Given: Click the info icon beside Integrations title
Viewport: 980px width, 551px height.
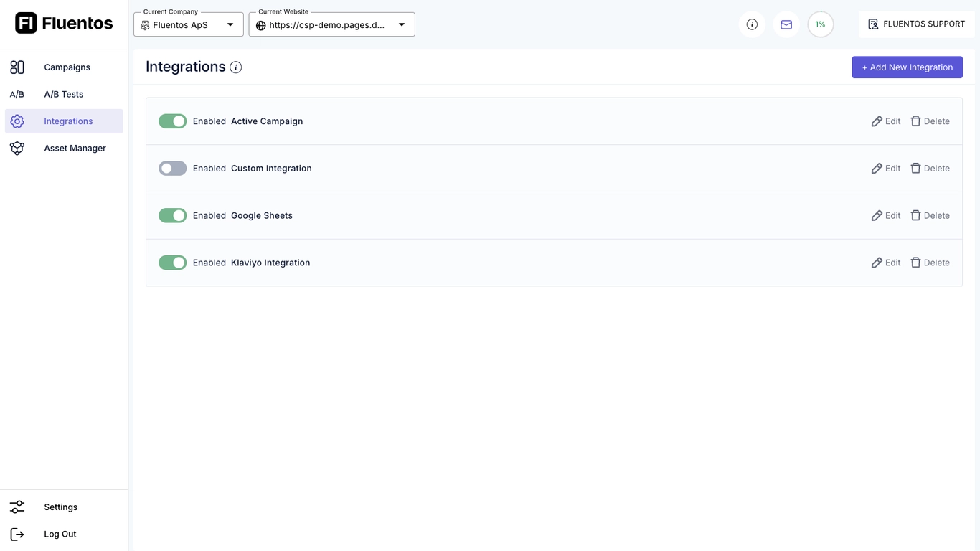Looking at the screenshot, I should (x=236, y=67).
